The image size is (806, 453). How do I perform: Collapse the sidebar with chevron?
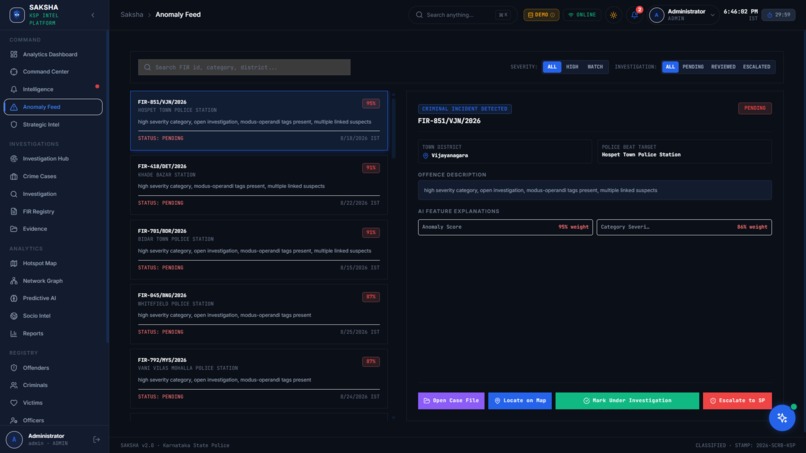click(93, 15)
